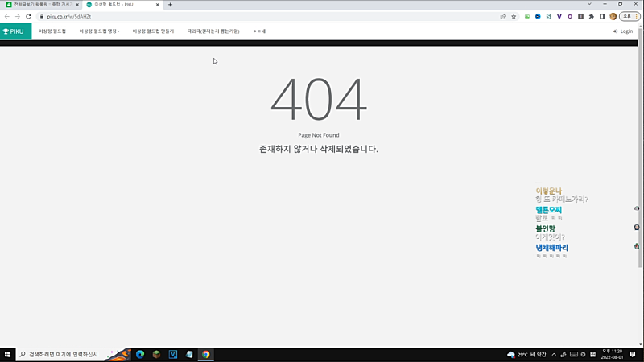Click chat username 불인망
This screenshot has width=644, height=362.
pyautogui.click(x=546, y=228)
